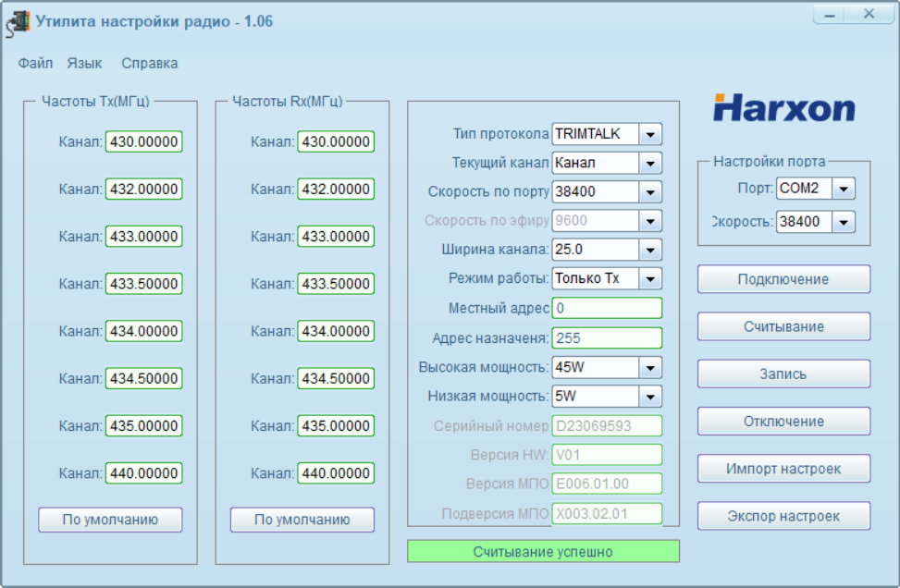Click the radio utility app icon in title bar

18,23
